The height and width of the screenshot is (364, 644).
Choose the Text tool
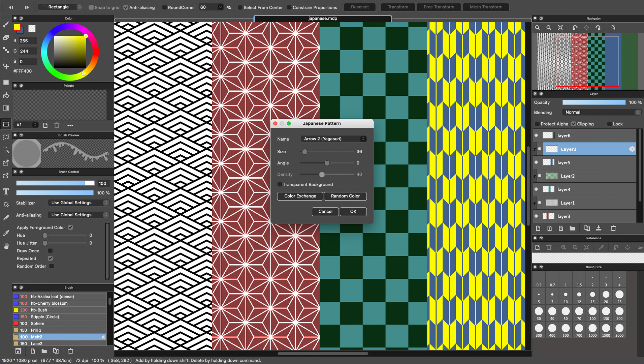pos(6,191)
